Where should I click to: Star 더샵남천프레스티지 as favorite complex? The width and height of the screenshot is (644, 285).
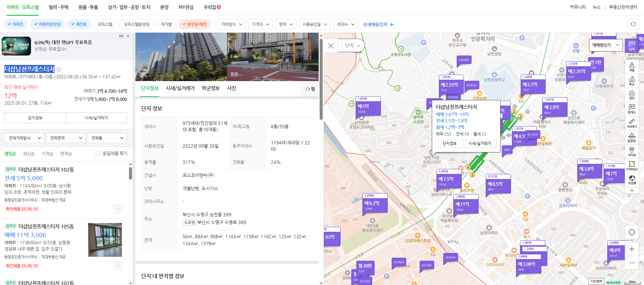(x=59, y=69)
